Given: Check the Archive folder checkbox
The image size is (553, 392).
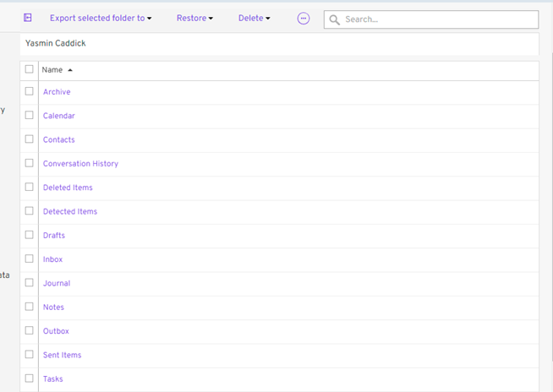Looking at the screenshot, I should pos(30,91).
